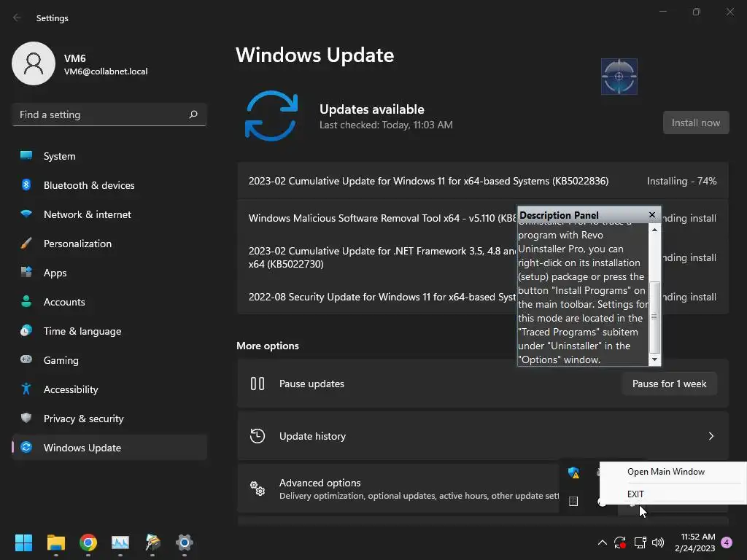747x560 pixels.
Task: Go to Privacy & security settings
Action: [109, 419]
